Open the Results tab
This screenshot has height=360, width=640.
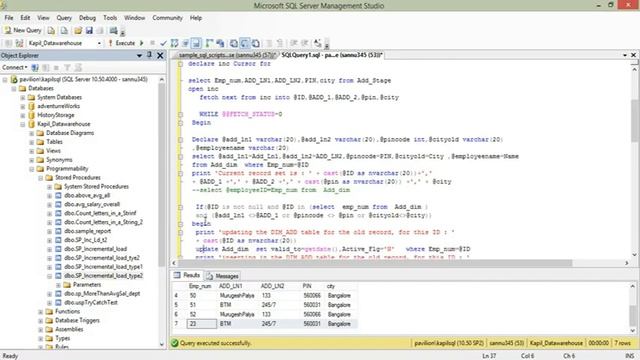(x=187, y=276)
